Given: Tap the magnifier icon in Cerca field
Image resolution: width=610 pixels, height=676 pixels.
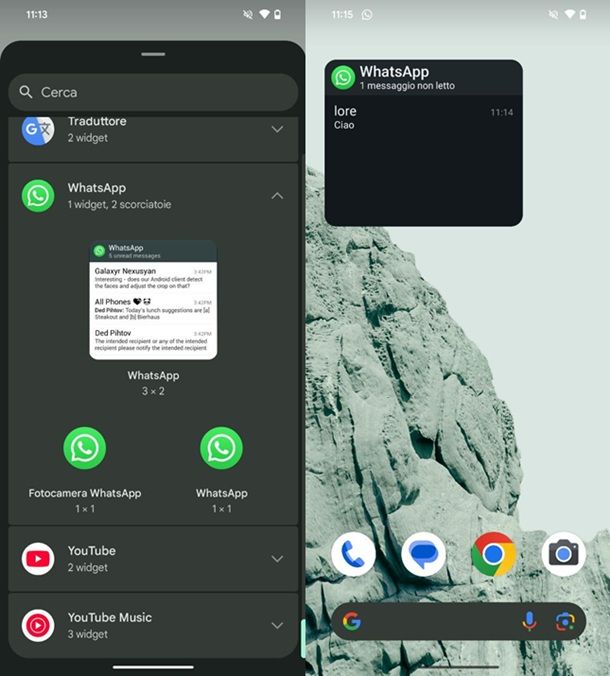Looking at the screenshot, I should [x=26, y=92].
